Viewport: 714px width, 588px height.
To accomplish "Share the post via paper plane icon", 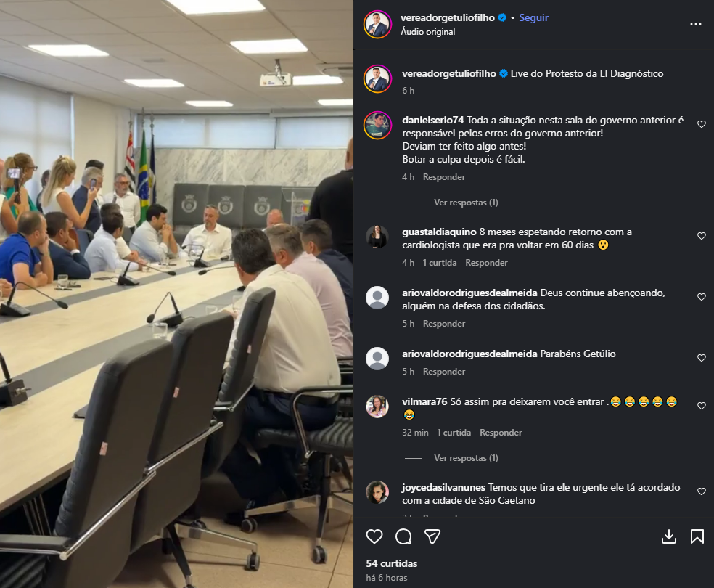I will click(x=432, y=536).
